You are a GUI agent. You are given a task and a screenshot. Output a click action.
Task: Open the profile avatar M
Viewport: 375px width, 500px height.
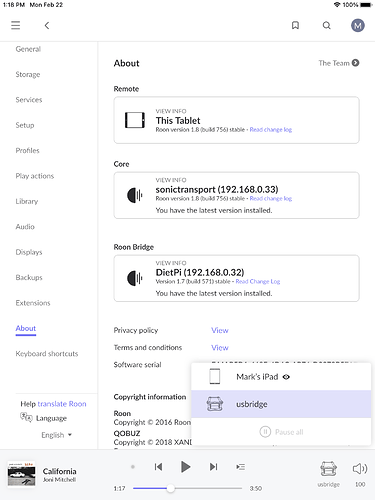click(357, 25)
